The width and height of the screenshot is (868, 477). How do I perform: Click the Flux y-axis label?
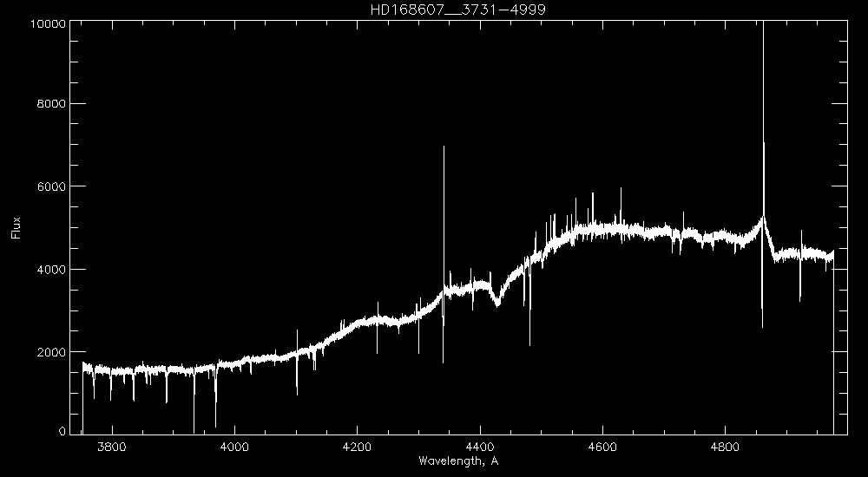click(x=16, y=227)
